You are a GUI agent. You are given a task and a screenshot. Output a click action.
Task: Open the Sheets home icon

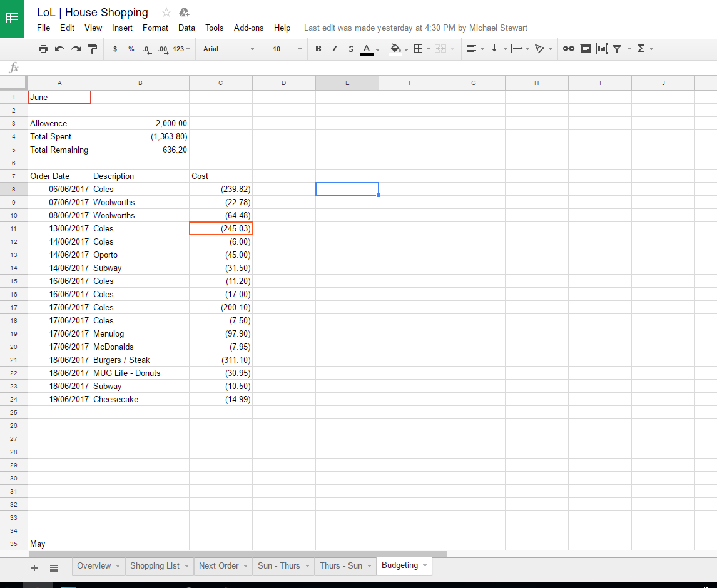pyautogui.click(x=12, y=18)
